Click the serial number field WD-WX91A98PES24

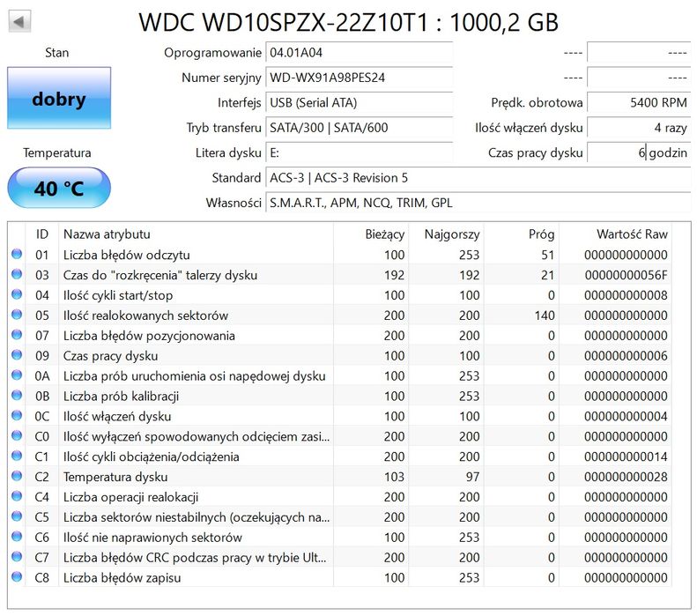360,78
